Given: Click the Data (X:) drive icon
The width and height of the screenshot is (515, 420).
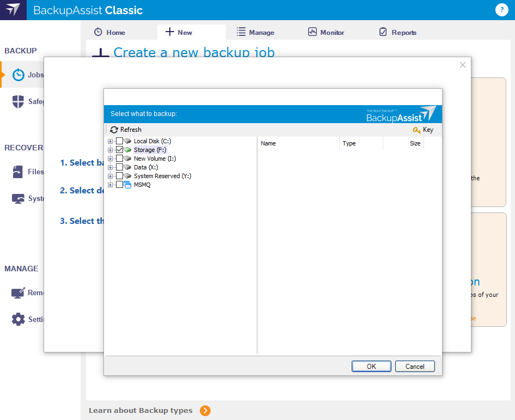Looking at the screenshot, I should coord(127,167).
